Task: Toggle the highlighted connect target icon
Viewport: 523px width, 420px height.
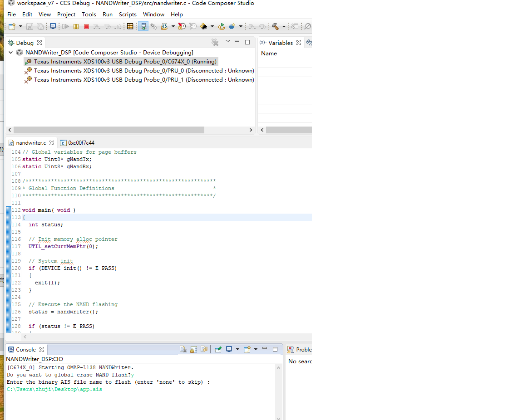Action: pos(143,26)
